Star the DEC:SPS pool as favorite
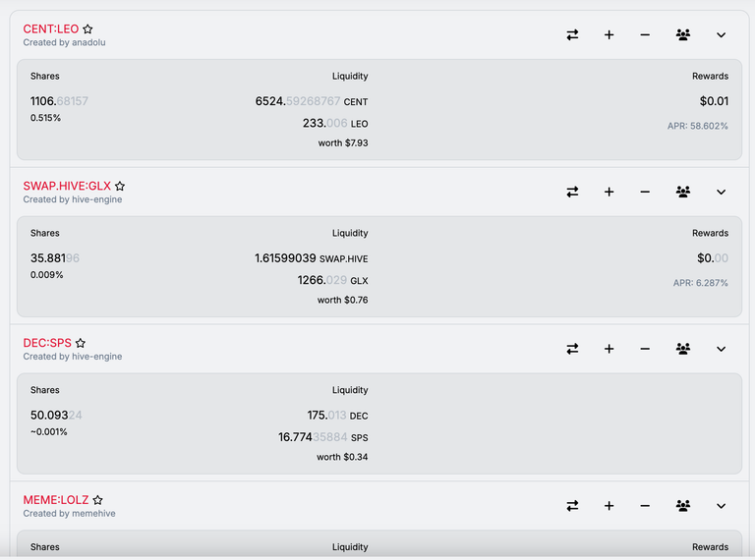The width and height of the screenshot is (755, 560). coord(81,343)
